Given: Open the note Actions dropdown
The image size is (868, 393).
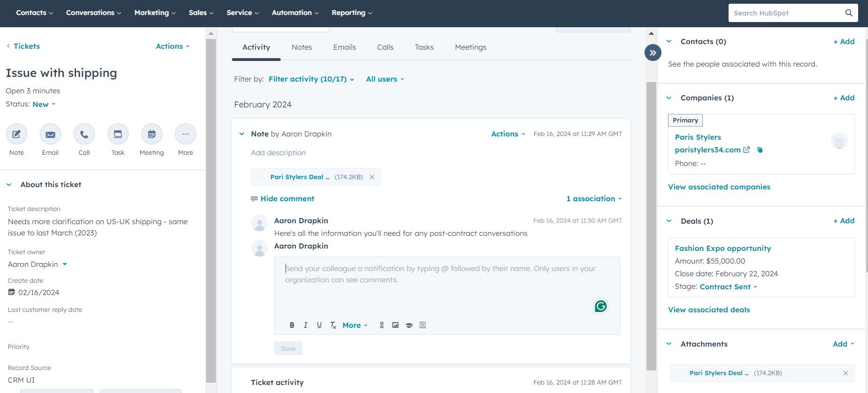Looking at the screenshot, I should (508, 134).
